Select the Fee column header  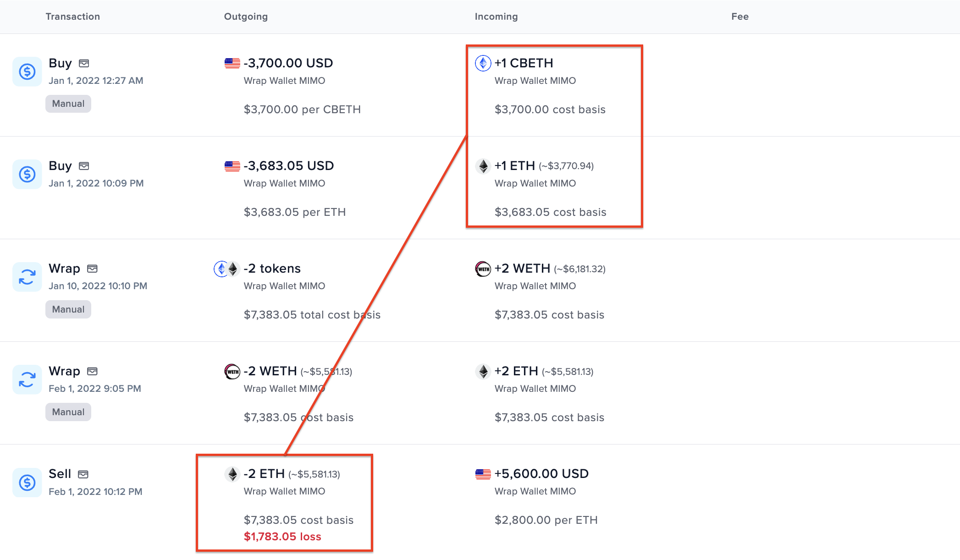[x=740, y=16]
